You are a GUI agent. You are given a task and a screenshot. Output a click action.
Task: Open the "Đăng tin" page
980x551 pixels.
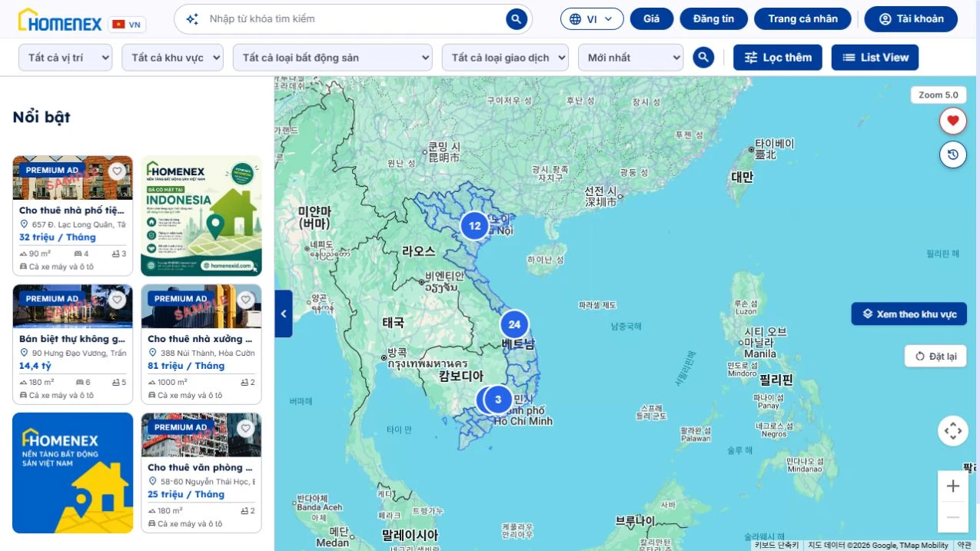click(x=714, y=19)
